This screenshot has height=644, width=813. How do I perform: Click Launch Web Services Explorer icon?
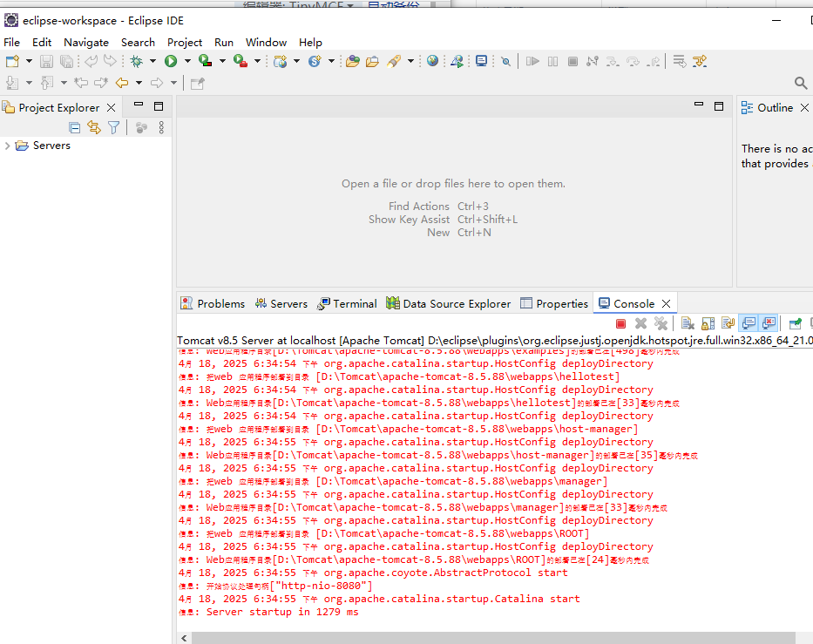pyautogui.click(x=457, y=61)
